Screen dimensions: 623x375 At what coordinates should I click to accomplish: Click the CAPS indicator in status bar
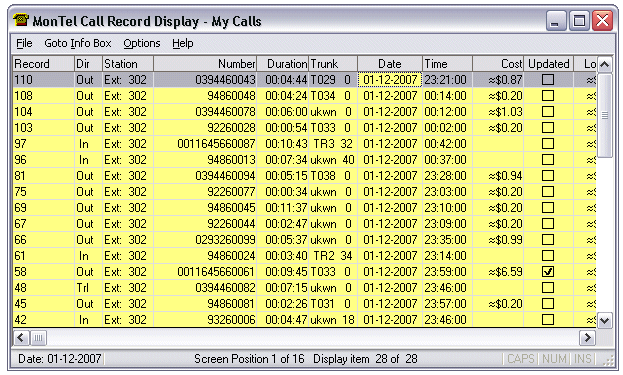(x=521, y=359)
